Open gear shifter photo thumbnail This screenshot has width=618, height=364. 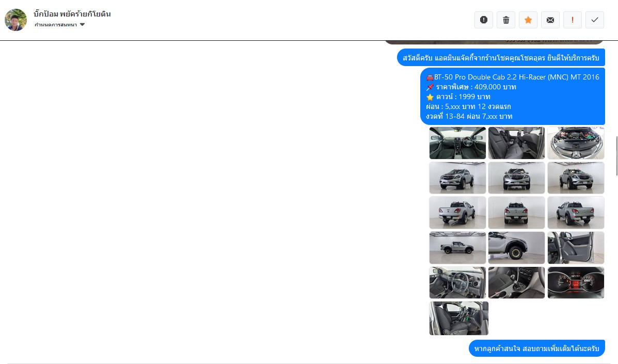pos(516,282)
